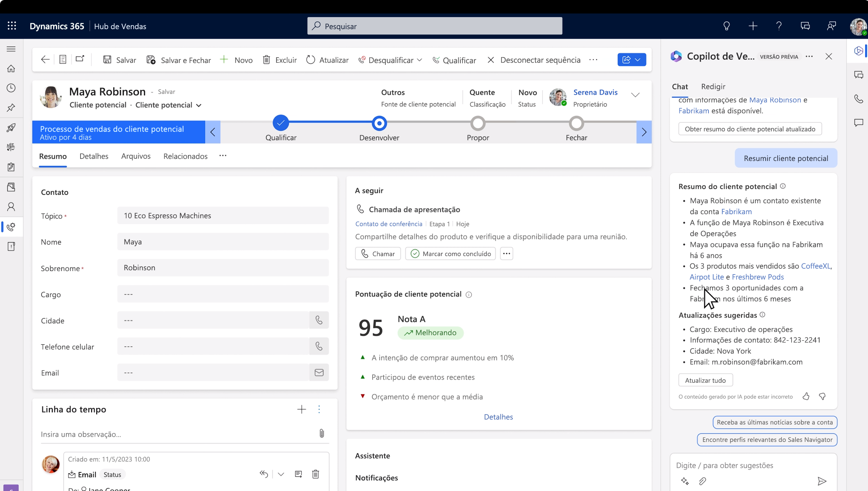Viewport: 868px width, 491px height.
Task: Click Atualizar refresh command
Action: coord(327,60)
